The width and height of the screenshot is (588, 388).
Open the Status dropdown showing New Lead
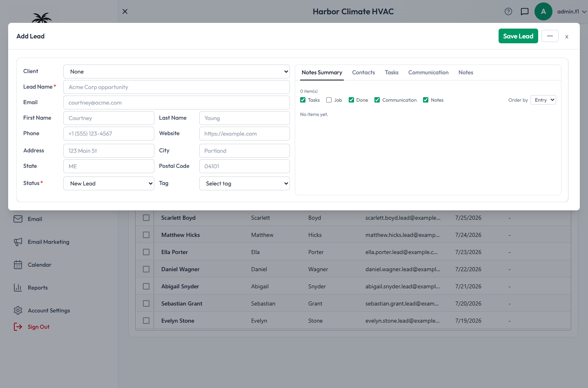click(x=109, y=183)
